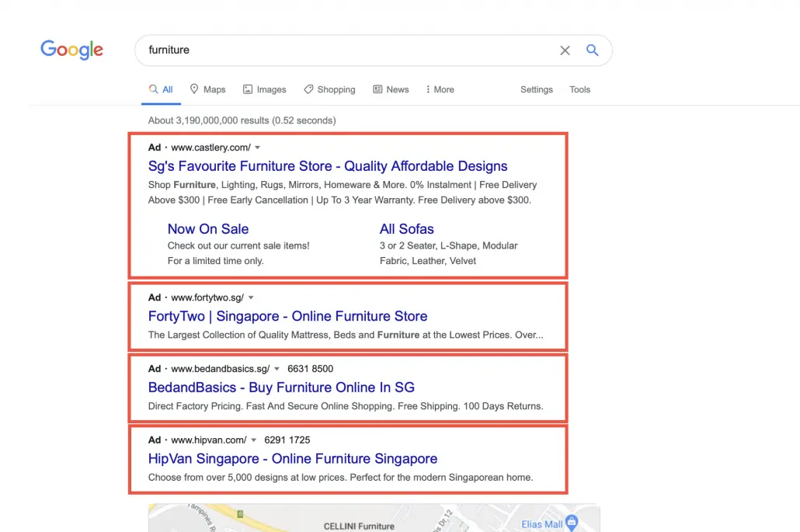800x532 pixels.
Task: Select the All results tab
Action: [161, 90]
